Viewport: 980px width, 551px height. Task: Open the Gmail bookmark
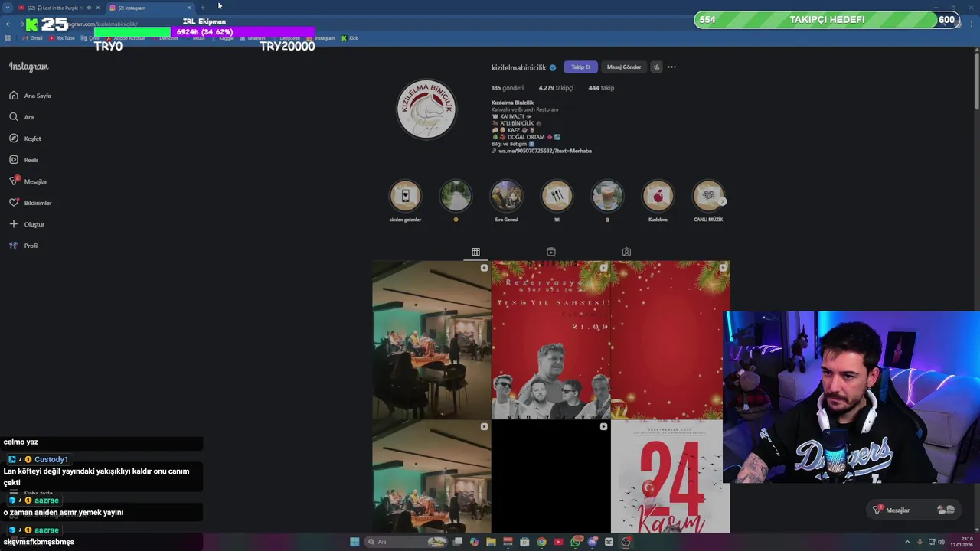(32, 38)
